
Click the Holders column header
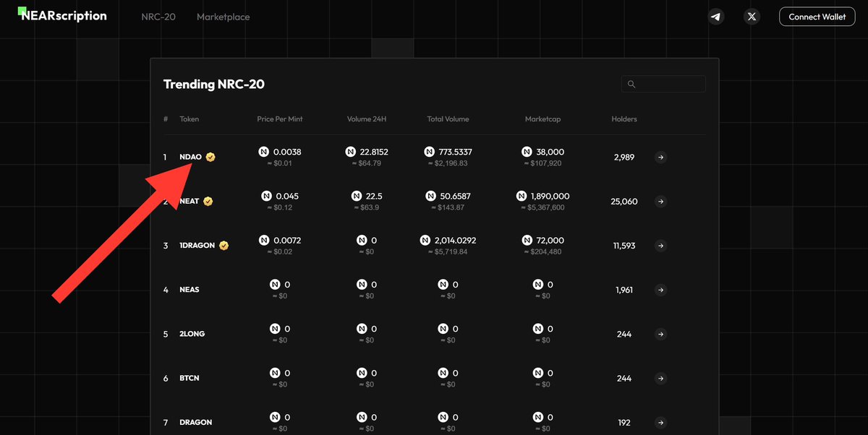(624, 119)
